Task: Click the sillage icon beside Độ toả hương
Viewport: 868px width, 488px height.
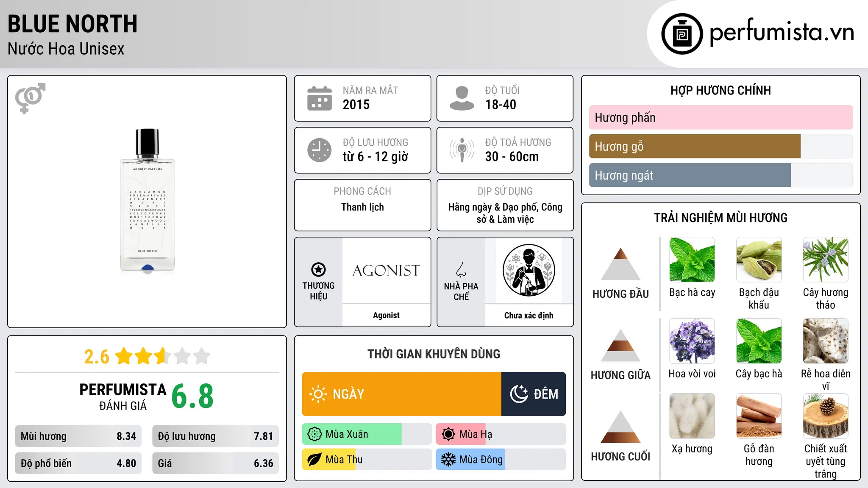Action: click(462, 150)
